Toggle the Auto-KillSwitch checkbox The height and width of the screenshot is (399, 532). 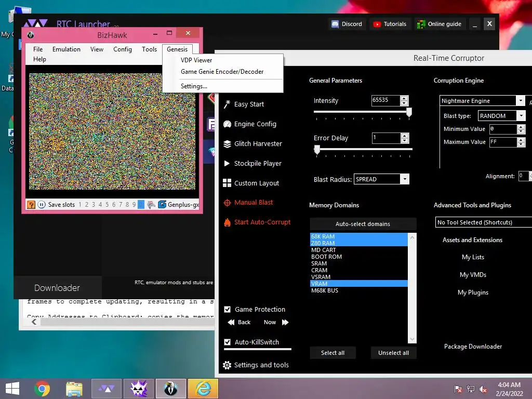(x=228, y=342)
